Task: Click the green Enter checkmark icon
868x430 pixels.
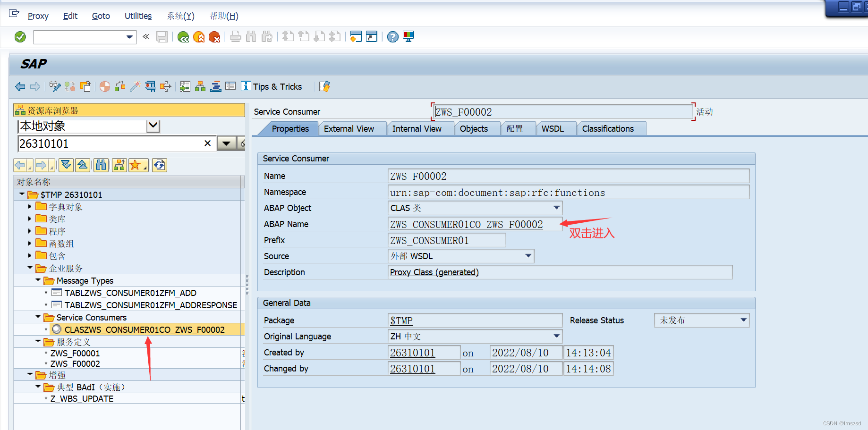Action: 20,37
